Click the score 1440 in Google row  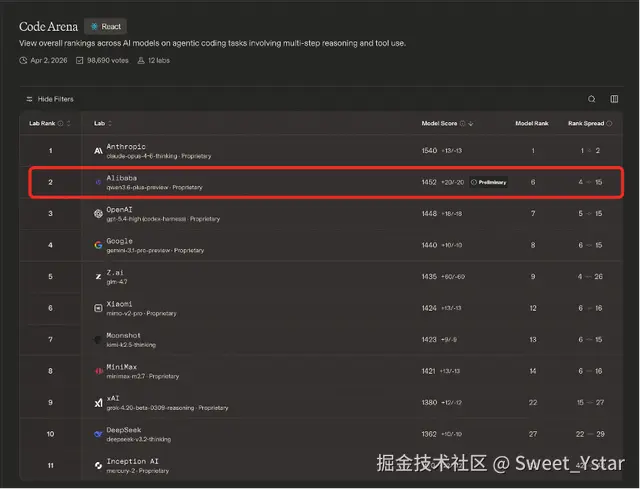click(x=429, y=245)
